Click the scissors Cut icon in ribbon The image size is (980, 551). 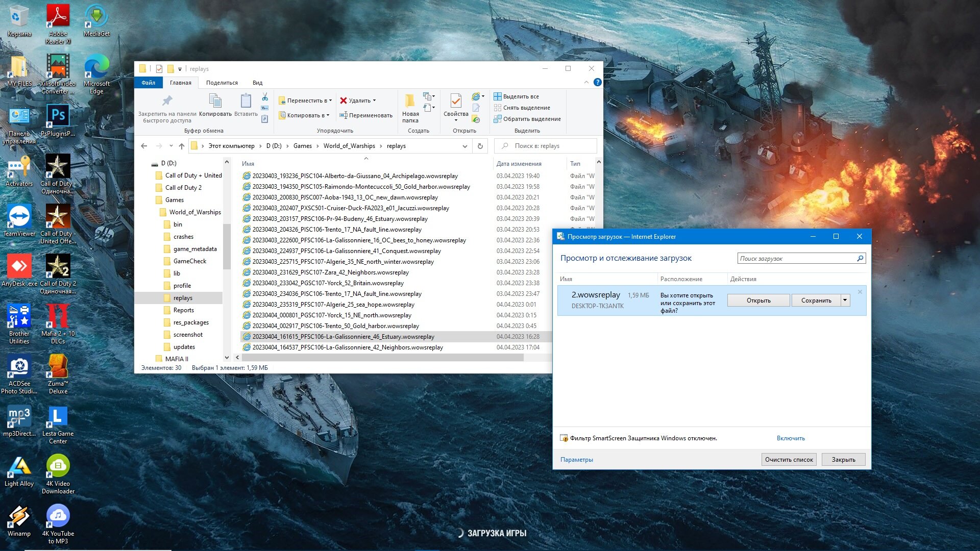click(265, 97)
